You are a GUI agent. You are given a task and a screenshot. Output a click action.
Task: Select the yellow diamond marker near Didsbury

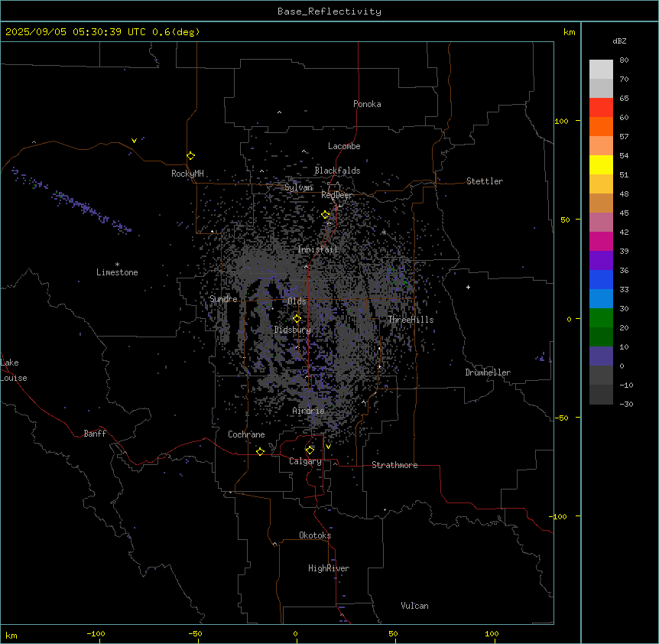coord(297,319)
